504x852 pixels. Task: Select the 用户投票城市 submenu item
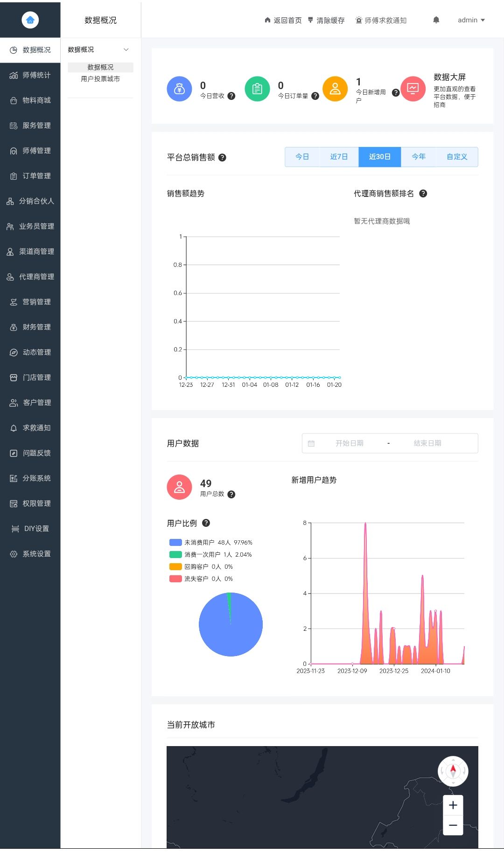coord(100,79)
